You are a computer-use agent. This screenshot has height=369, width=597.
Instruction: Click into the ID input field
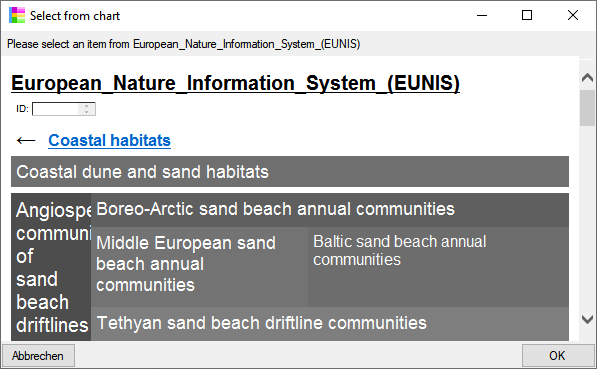[56, 109]
